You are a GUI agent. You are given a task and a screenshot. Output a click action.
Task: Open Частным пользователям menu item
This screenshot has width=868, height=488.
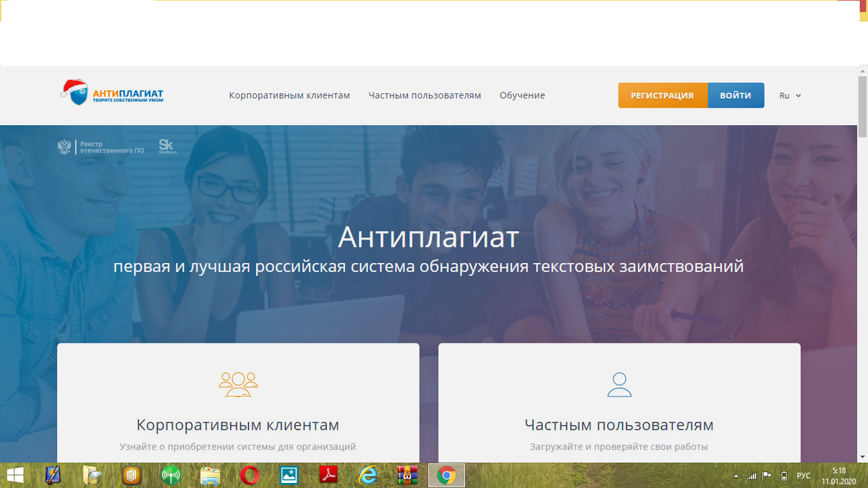tap(425, 95)
